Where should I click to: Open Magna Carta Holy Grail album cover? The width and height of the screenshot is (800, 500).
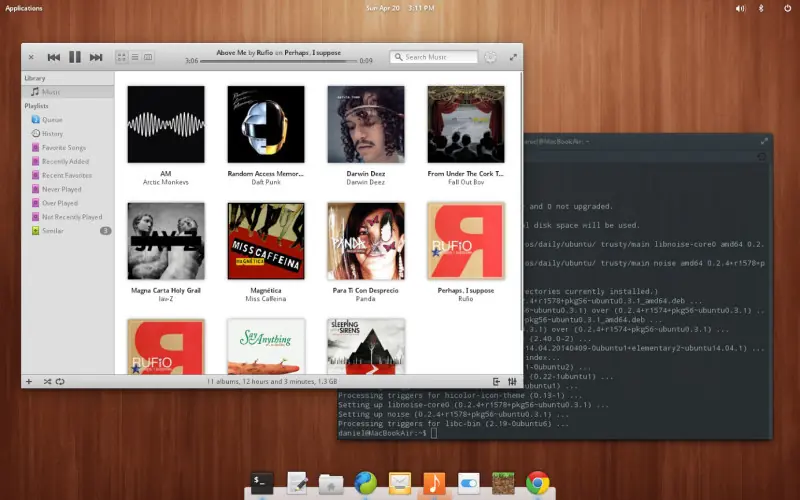pyautogui.click(x=166, y=241)
